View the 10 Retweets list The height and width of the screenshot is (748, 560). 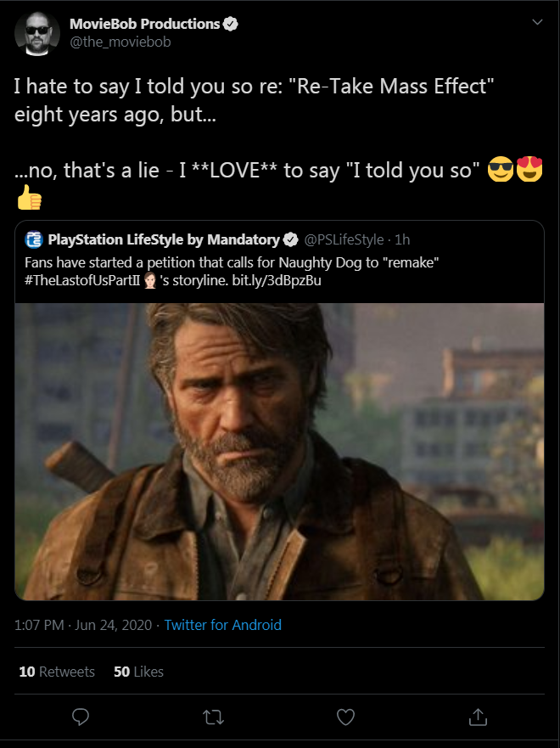pos(56,672)
